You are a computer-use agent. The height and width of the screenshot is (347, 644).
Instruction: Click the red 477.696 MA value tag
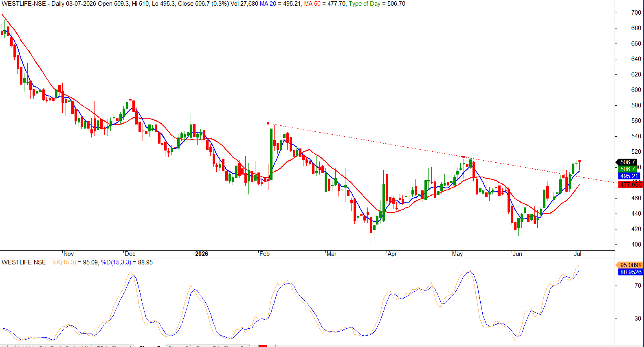631,185
